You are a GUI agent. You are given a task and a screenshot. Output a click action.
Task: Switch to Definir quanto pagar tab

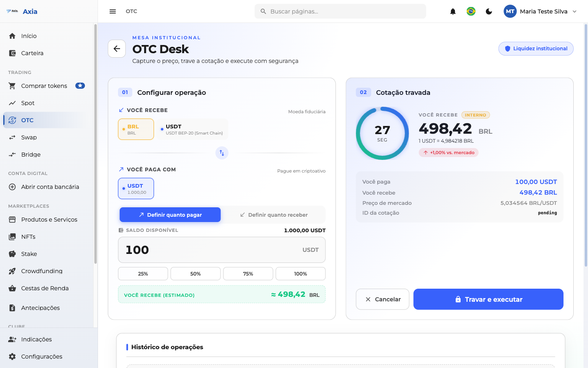point(170,215)
